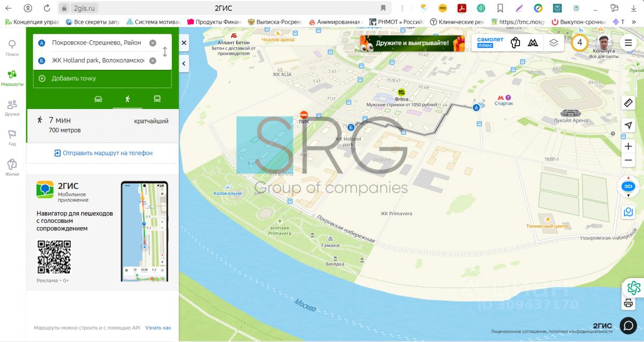Click the Britva barbershop marker on the map
Viewport: 644px width, 342px height.
401,93
